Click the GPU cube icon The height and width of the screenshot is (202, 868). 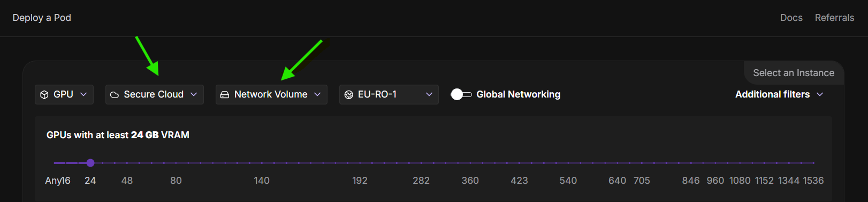point(44,95)
